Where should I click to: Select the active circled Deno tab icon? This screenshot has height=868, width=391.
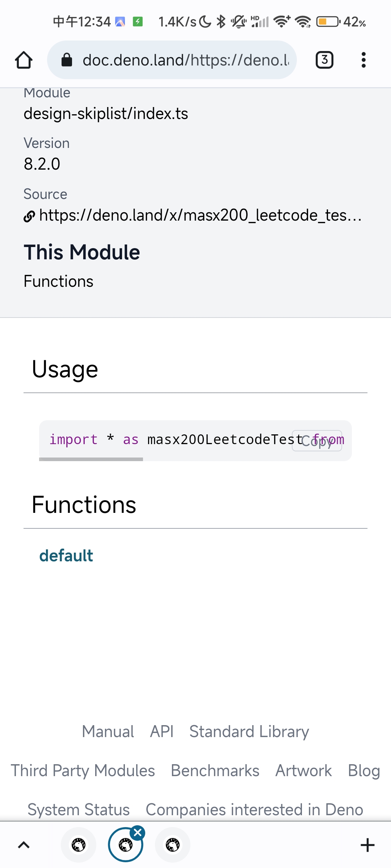coord(125,844)
